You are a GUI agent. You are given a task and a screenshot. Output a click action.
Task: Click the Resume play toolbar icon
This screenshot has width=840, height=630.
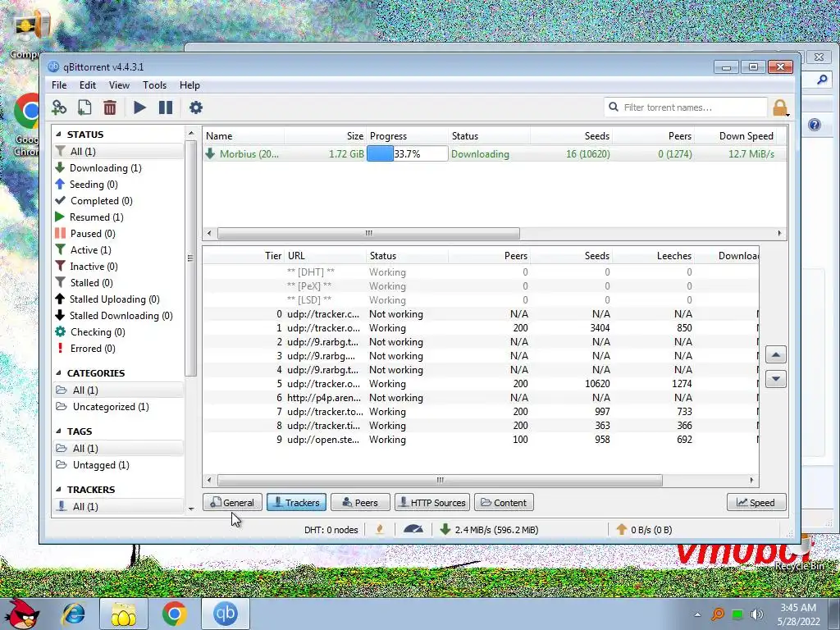pyautogui.click(x=139, y=107)
